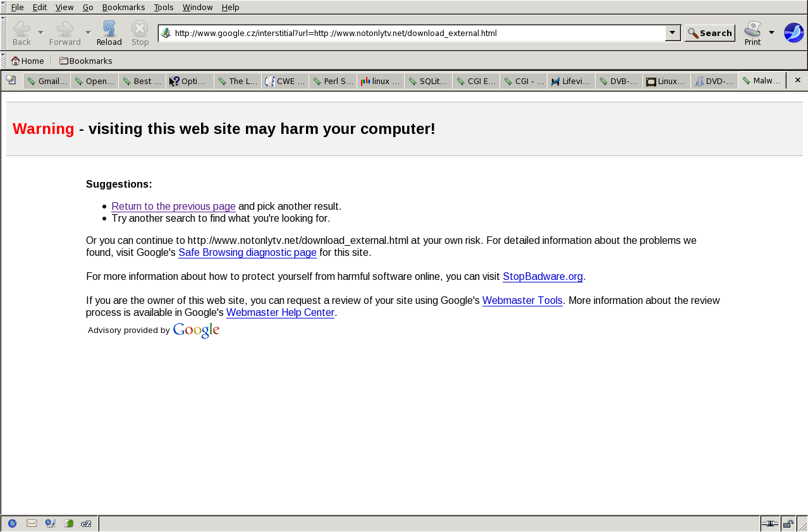The width and height of the screenshot is (808, 532).
Task: Switch to the SQLit… tab
Action: point(429,81)
